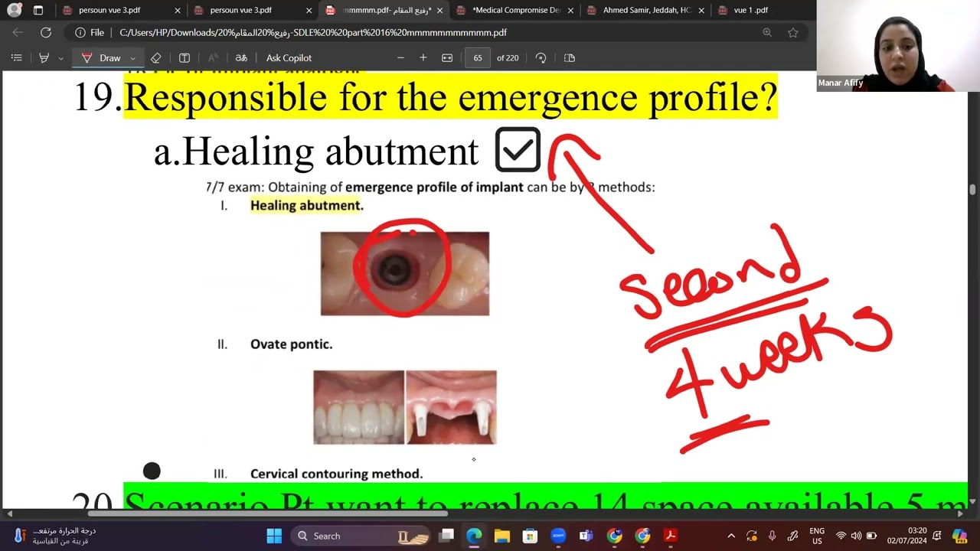The height and width of the screenshot is (551, 980).
Task: Open Ask Copilot
Action: point(289,57)
